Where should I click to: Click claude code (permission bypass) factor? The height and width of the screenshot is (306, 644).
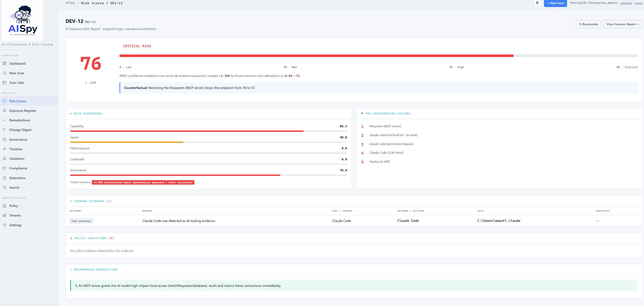pos(391,144)
